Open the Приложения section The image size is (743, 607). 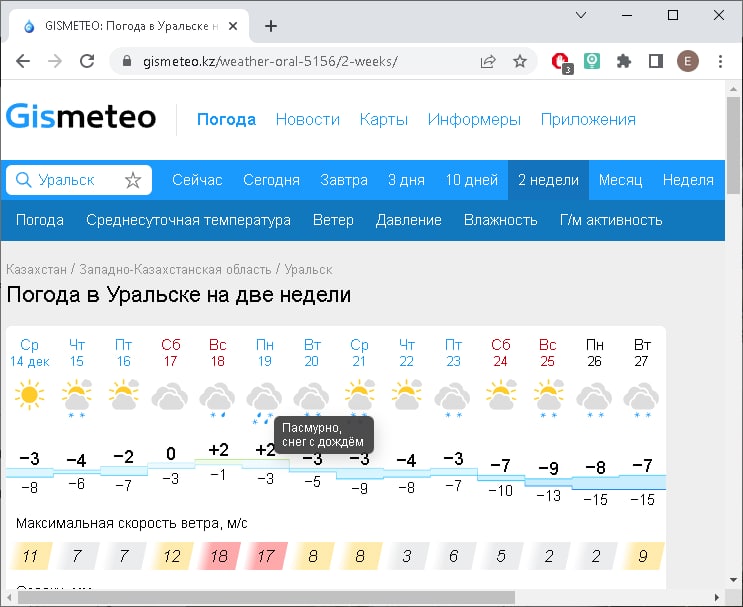588,119
